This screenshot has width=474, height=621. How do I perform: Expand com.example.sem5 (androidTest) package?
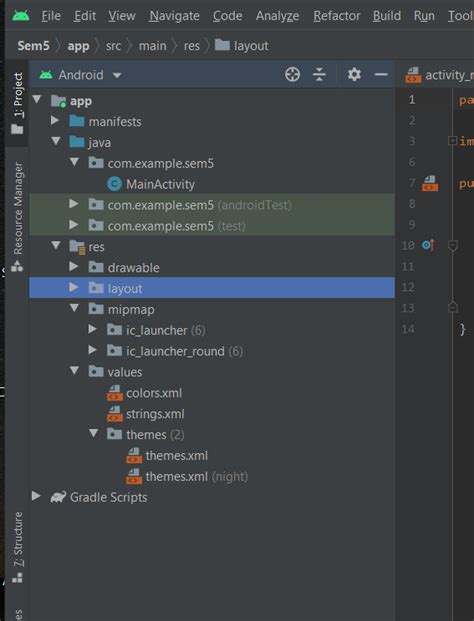(x=74, y=204)
